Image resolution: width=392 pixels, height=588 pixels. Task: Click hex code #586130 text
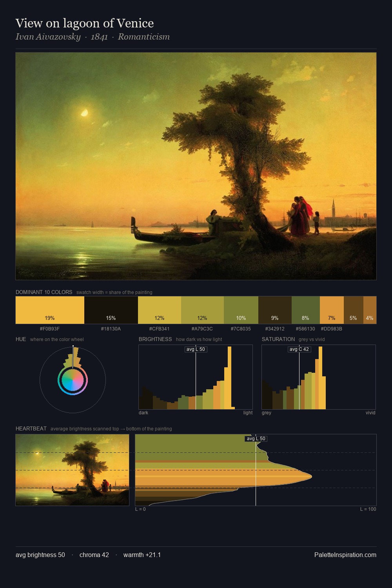coord(305,328)
